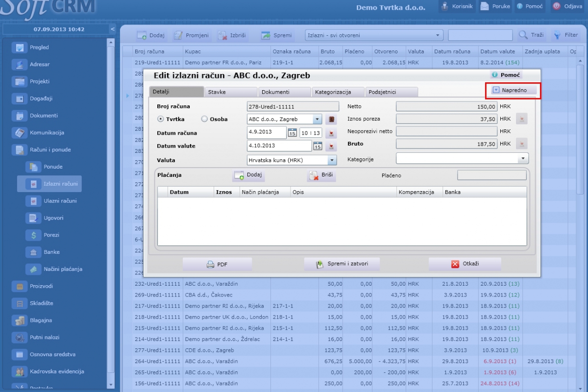588x392 pixels.
Task: Select row 269-Ured1-11111 CBA d.d., Čakovec
Action: pyautogui.click(x=350, y=295)
